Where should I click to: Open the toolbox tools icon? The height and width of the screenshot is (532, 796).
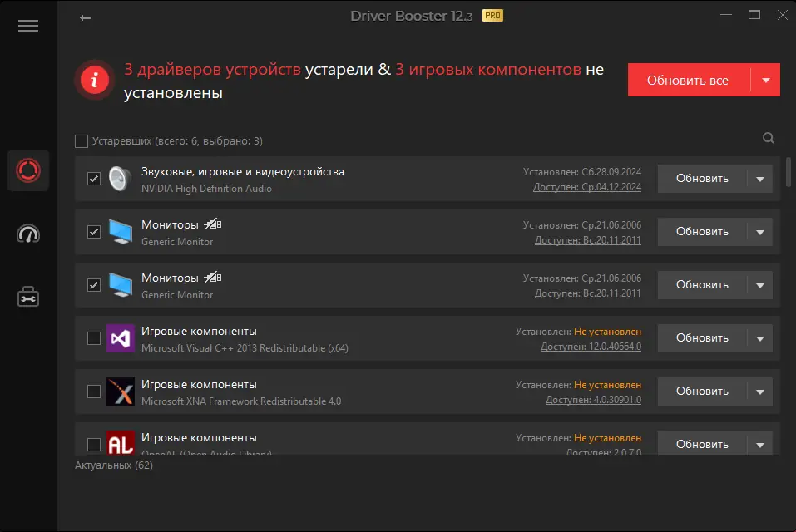[x=28, y=298]
